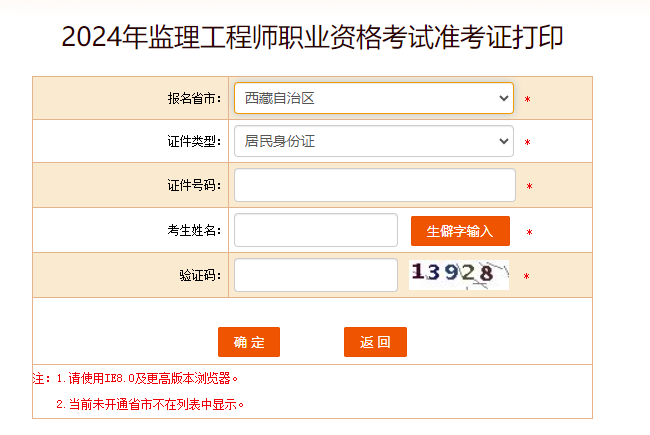Click the red asterisk beside province dropdown
650x435 pixels.
tap(527, 100)
